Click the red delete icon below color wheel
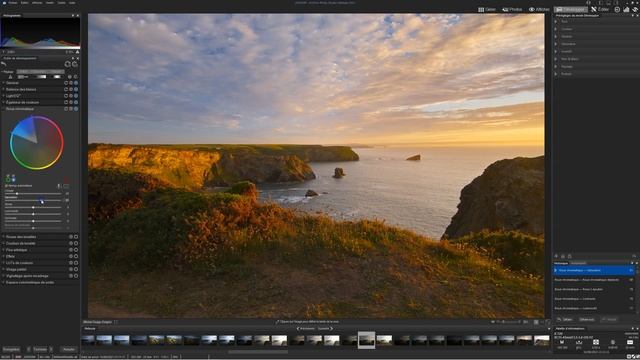The height and width of the screenshot is (360, 640). pos(67,179)
